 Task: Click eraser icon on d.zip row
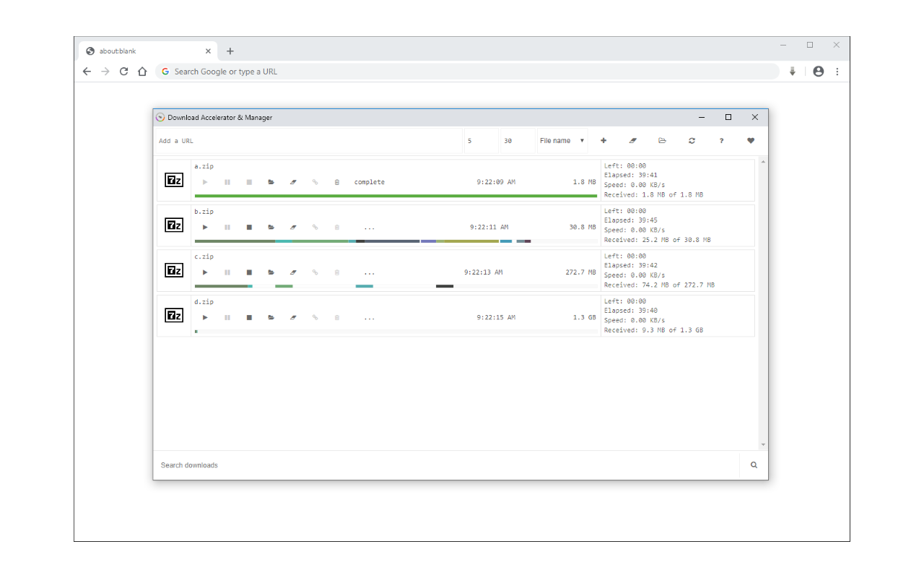tap(293, 318)
